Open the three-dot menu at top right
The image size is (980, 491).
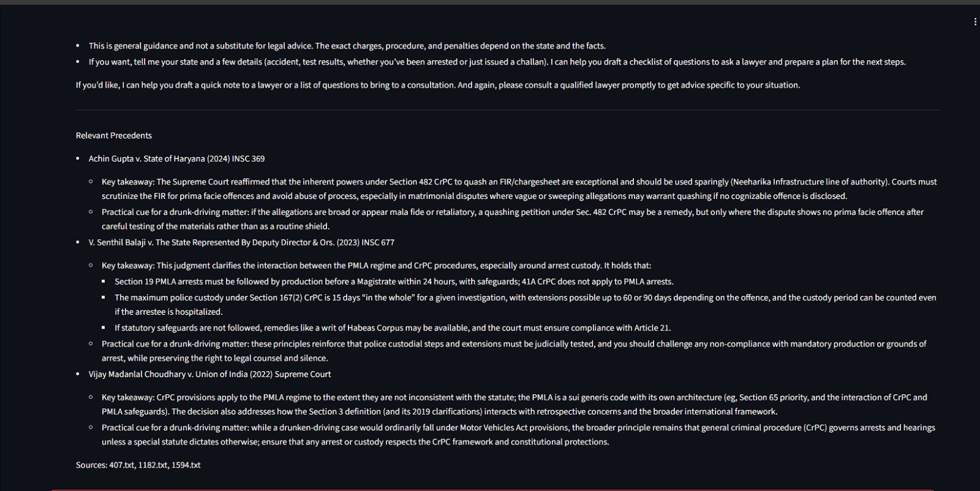point(974,22)
